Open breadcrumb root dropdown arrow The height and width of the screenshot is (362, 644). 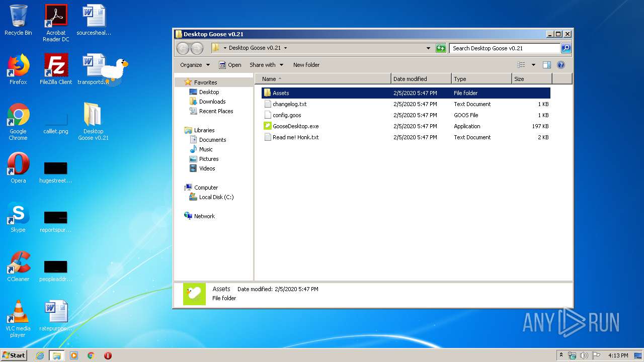pos(225,48)
